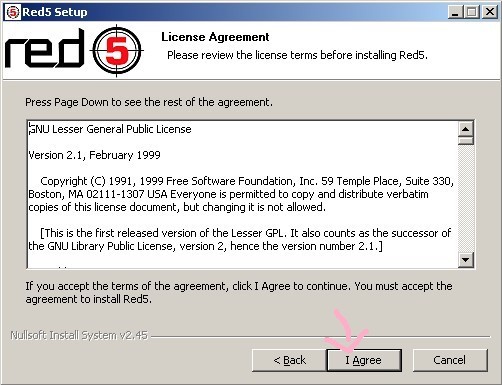
Task: Click the black 'red' wordmark in header
Action: [x=44, y=48]
